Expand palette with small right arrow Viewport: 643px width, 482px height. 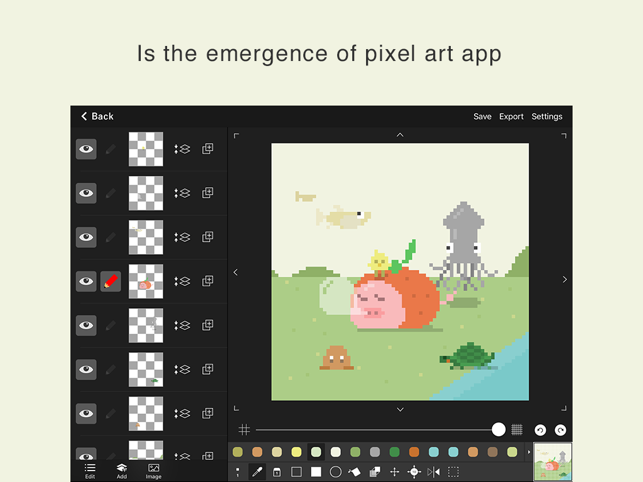point(529,452)
